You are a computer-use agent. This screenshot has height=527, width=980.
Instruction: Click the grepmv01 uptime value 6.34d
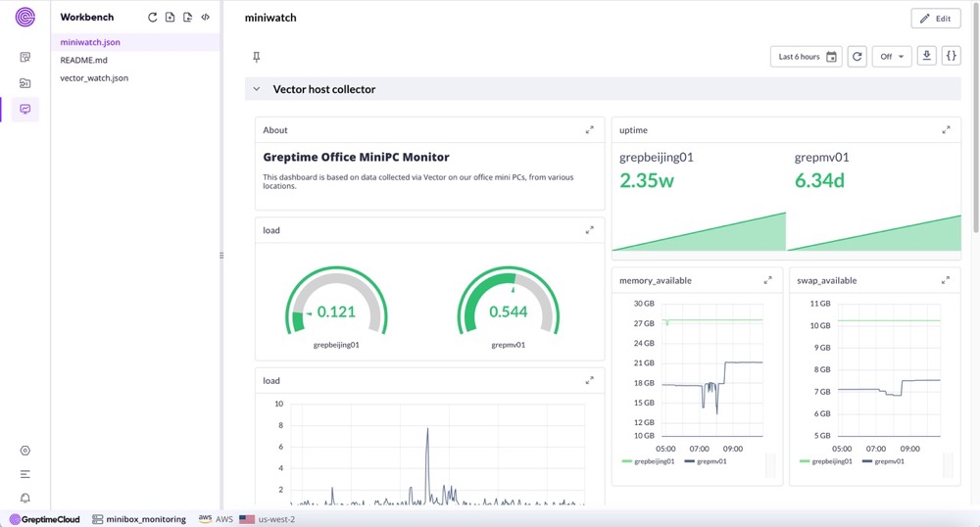[x=819, y=180]
